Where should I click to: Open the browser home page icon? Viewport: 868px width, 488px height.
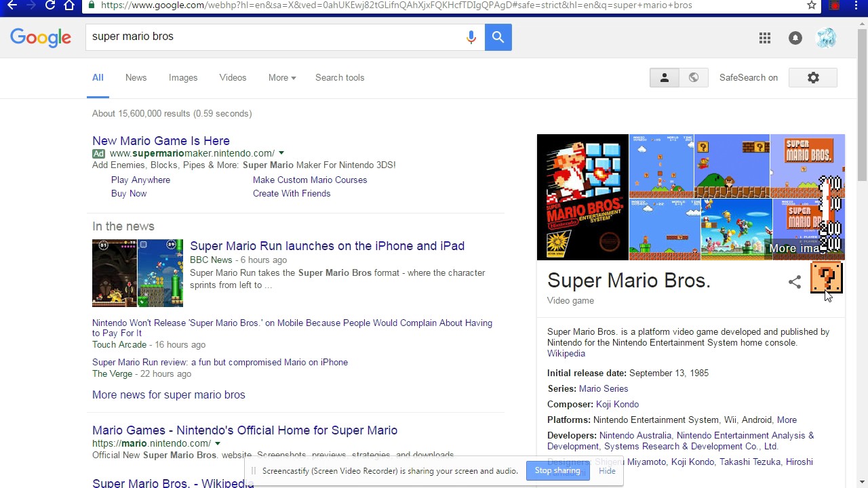(68, 5)
